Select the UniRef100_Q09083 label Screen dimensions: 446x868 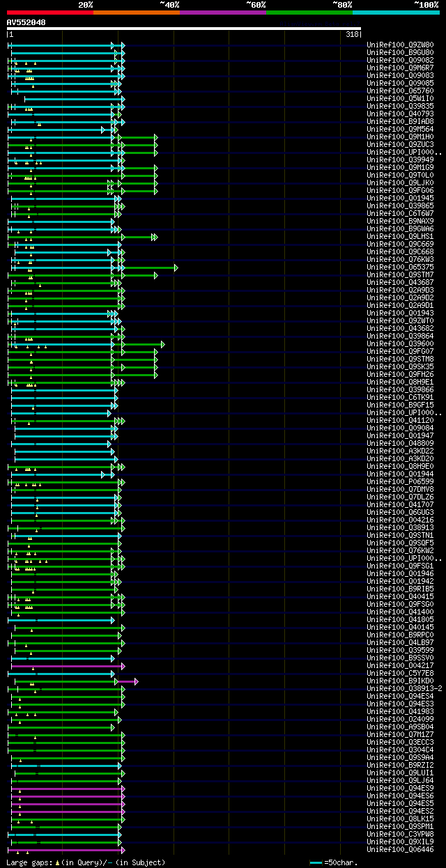click(400, 76)
